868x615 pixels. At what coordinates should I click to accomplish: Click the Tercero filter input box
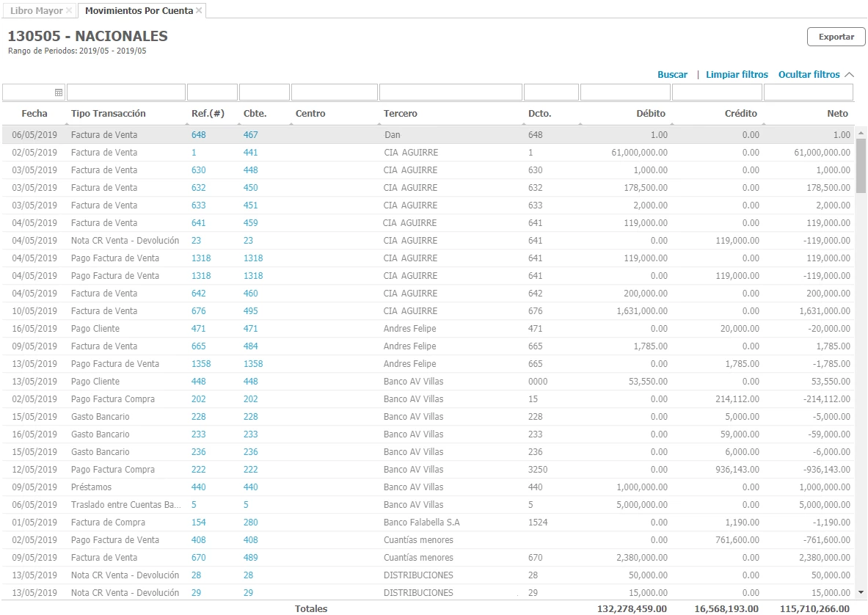point(450,92)
